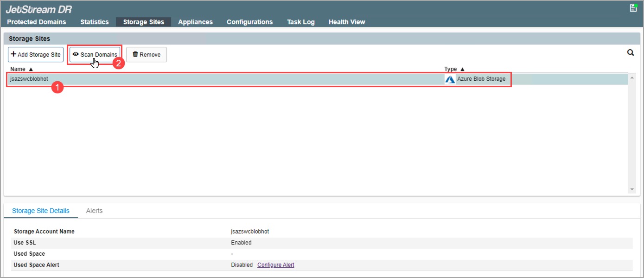Switch to the Alerts tab
This screenshot has width=644, height=278.
tap(94, 211)
